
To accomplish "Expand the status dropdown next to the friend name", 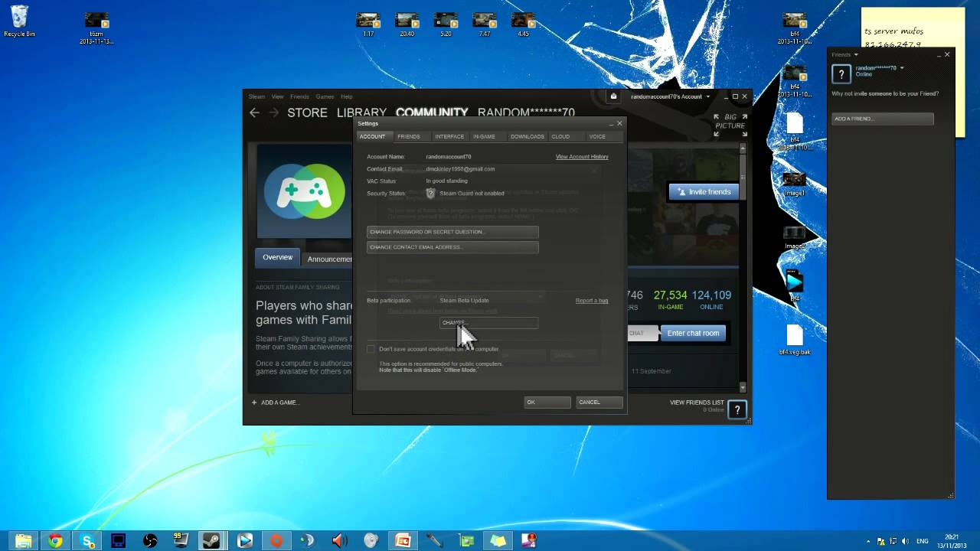I will pos(902,68).
